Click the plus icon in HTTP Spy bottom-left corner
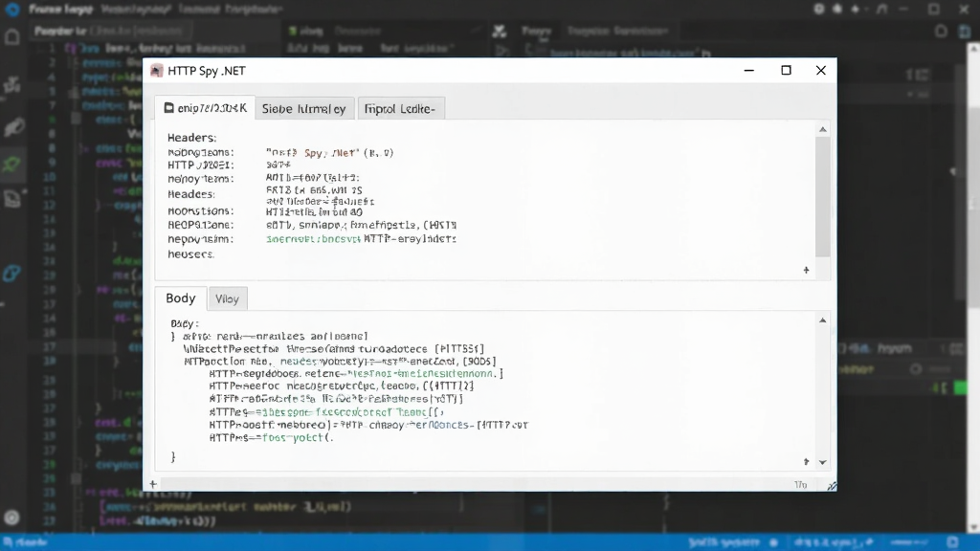The width and height of the screenshot is (980, 551). click(x=153, y=483)
